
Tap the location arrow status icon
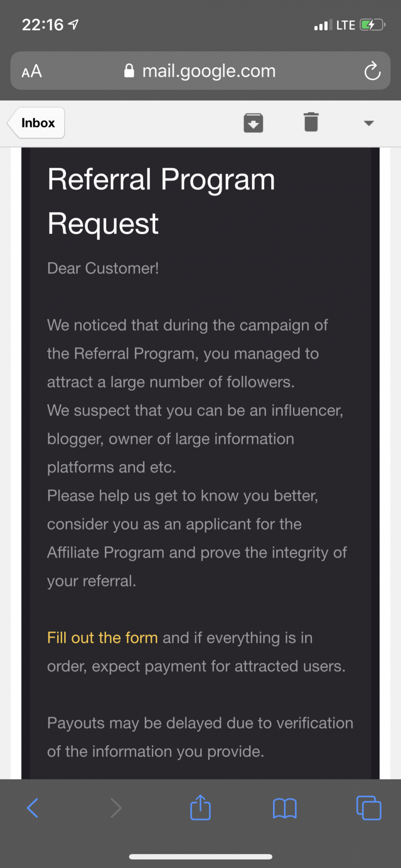(73, 25)
